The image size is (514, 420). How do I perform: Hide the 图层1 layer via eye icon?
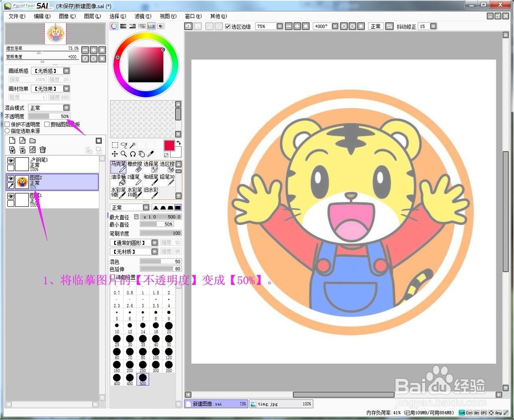pos(11,197)
